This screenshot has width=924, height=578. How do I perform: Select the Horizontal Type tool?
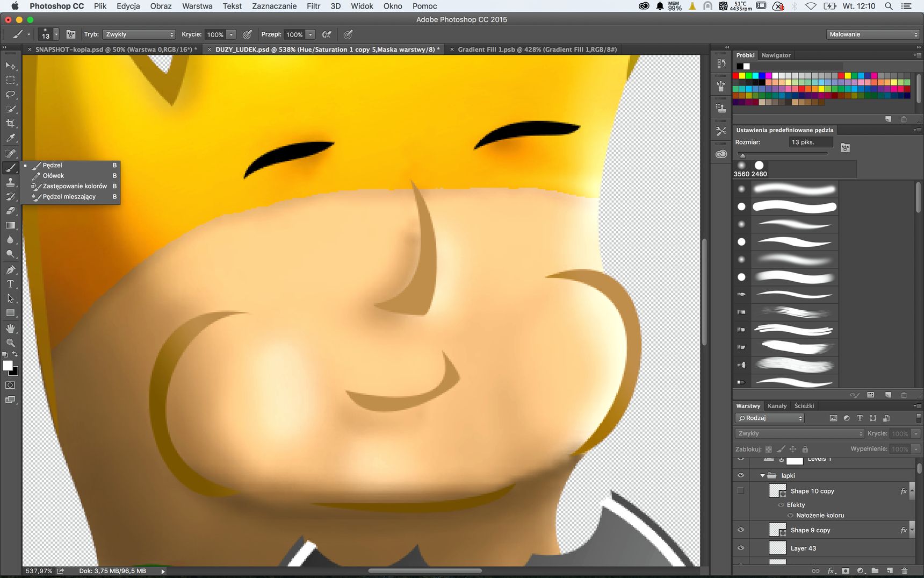point(11,284)
